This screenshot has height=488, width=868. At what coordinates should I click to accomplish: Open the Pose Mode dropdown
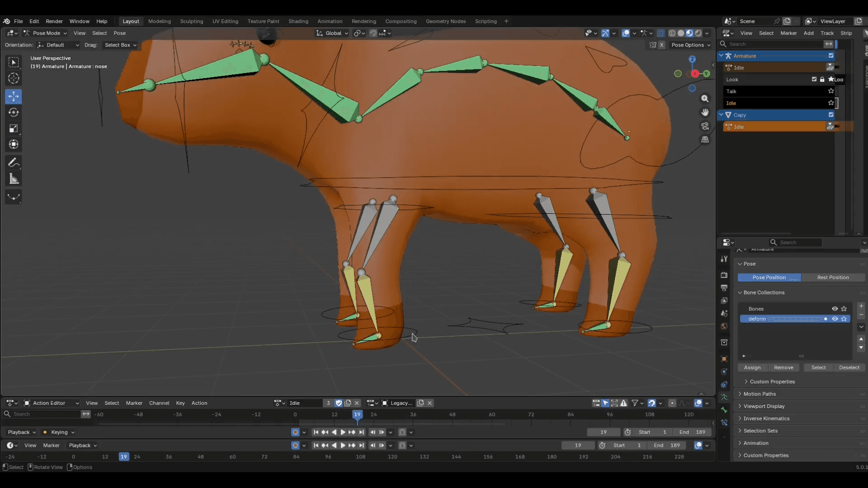pos(46,33)
